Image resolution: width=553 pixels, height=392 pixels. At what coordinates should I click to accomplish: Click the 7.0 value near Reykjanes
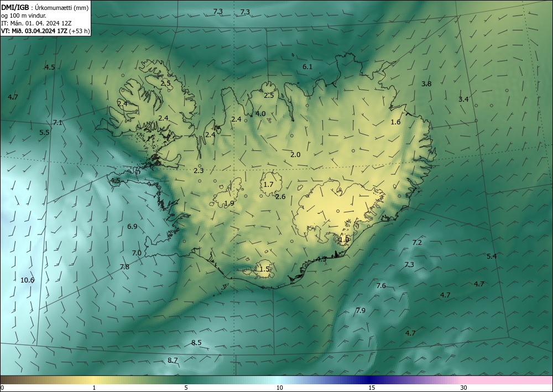click(137, 253)
